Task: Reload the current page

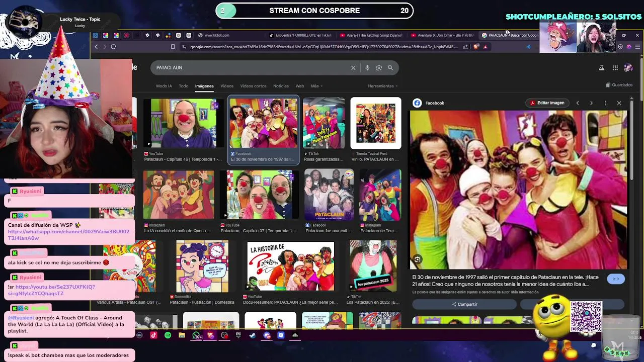Action: [x=114, y=47]
